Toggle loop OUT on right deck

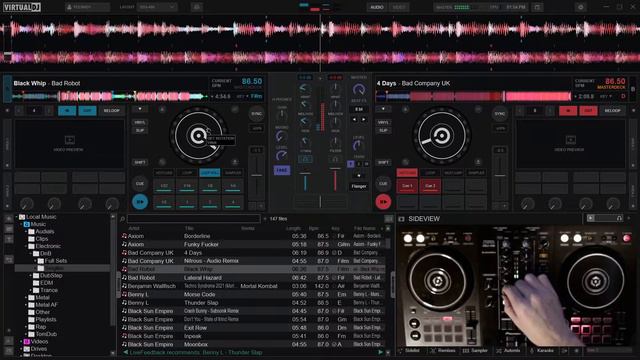[588, 111]
